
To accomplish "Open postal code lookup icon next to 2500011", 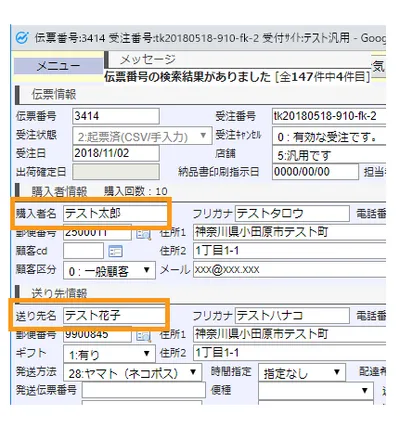I will pyautogui.click(x=144, y=234).
